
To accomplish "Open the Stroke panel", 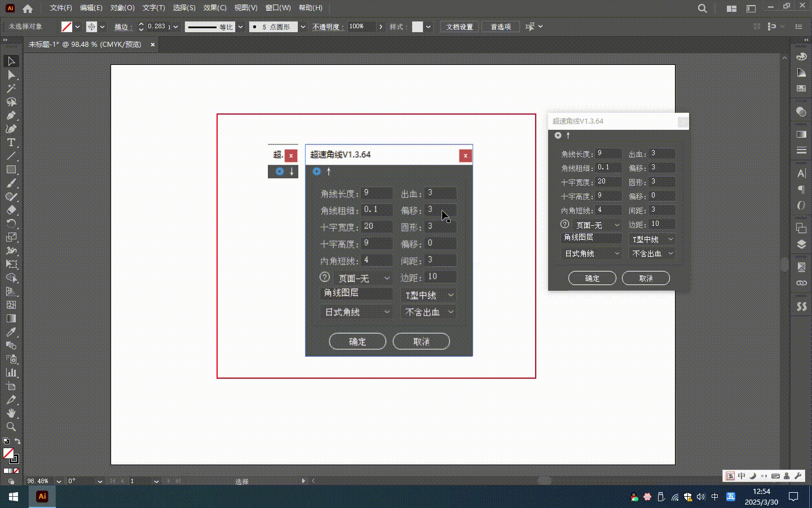I will click(801, 151).
